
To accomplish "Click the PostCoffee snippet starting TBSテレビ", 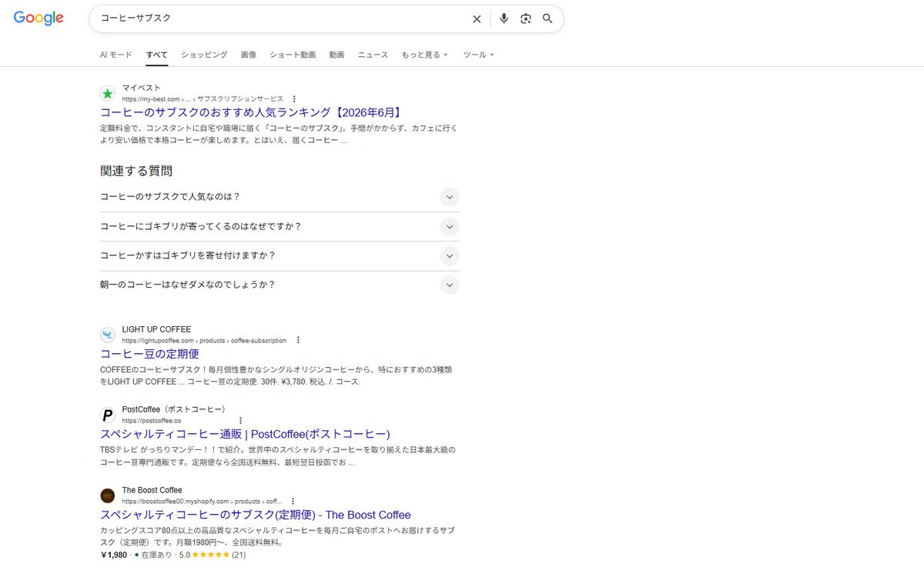I will [x=279, y=456].
